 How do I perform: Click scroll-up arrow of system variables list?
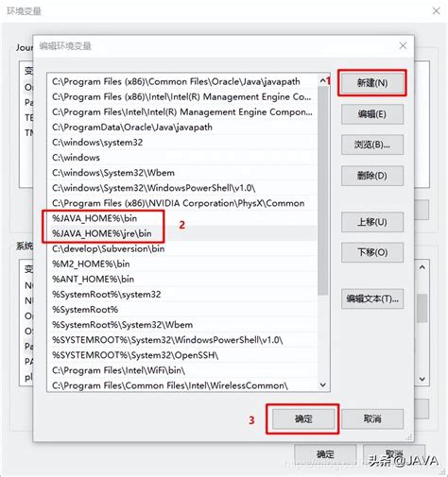point(422,267)
